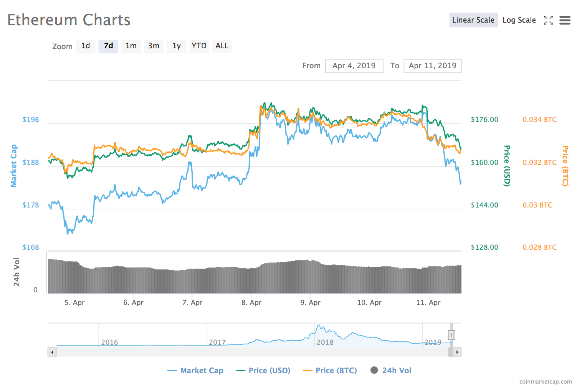Click the 10. Apr x-axis label
This screenshot has width=582, height=392.
pos(369,303)
